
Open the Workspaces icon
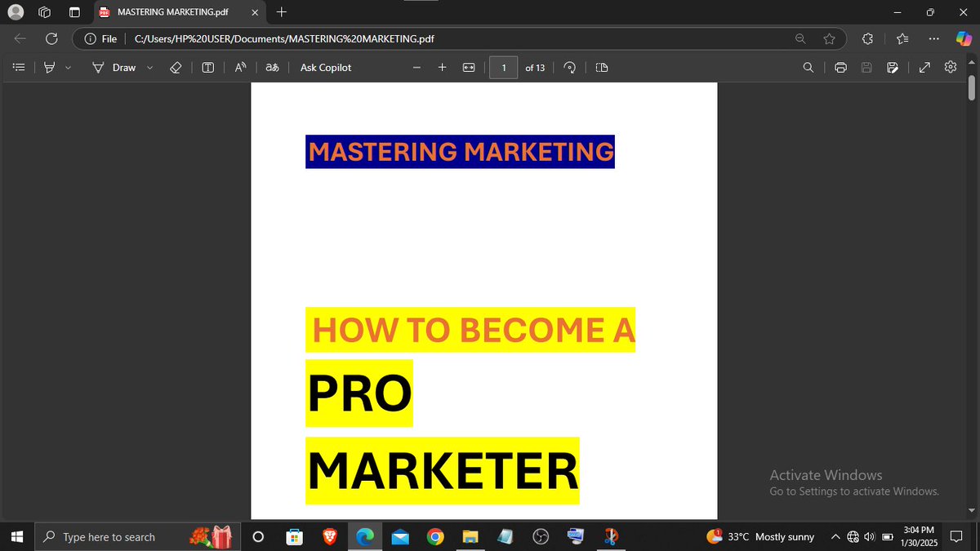pyautogui.click(x=45, y=12)
